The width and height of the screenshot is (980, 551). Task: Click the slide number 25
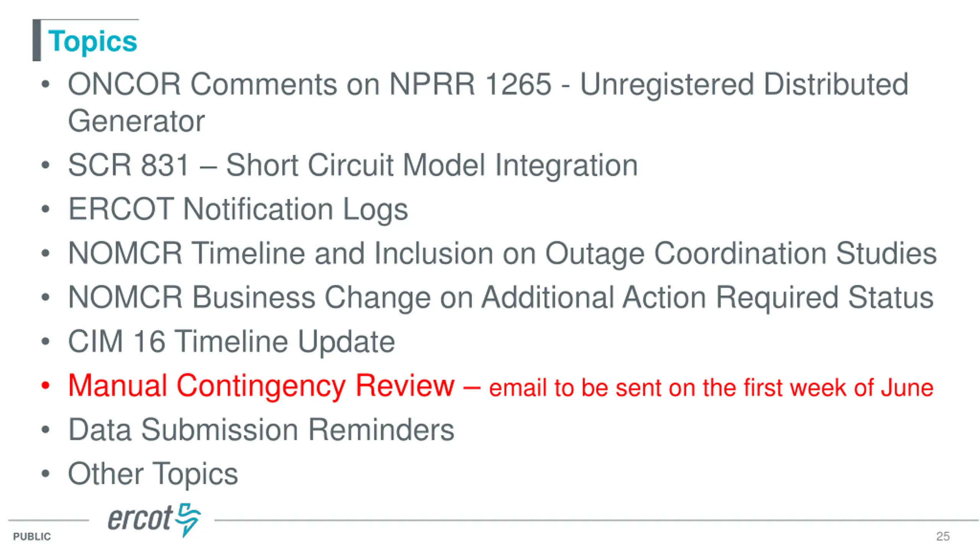[x=943, y=536]
